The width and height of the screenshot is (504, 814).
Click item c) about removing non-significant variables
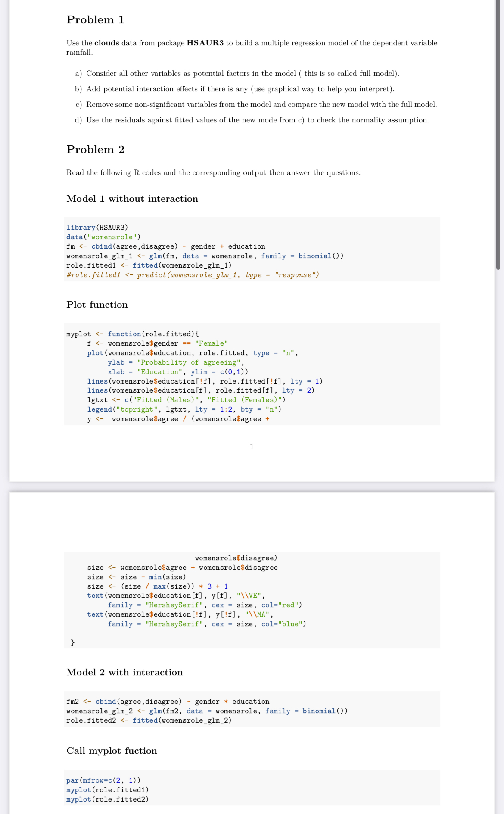point(256,104)
